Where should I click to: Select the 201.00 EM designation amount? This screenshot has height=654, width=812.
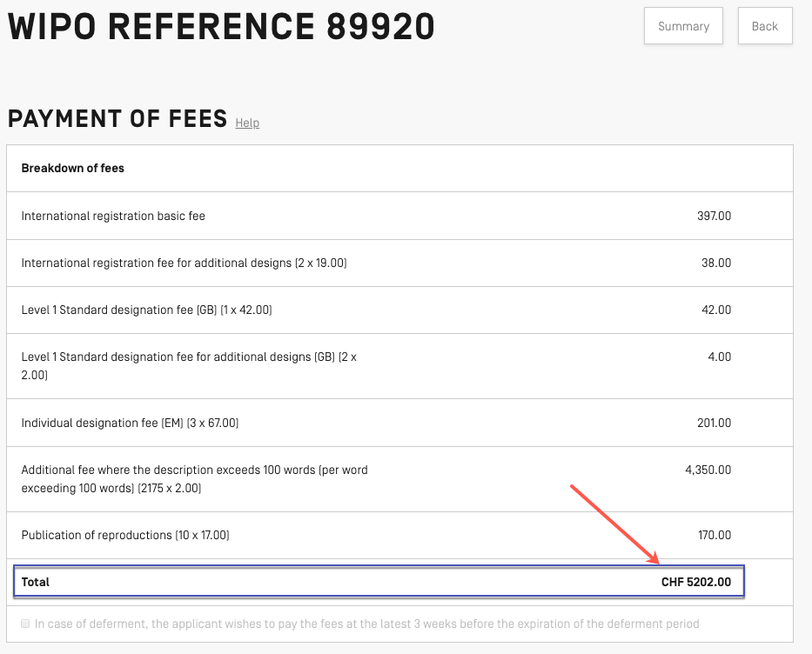point(714,423)
